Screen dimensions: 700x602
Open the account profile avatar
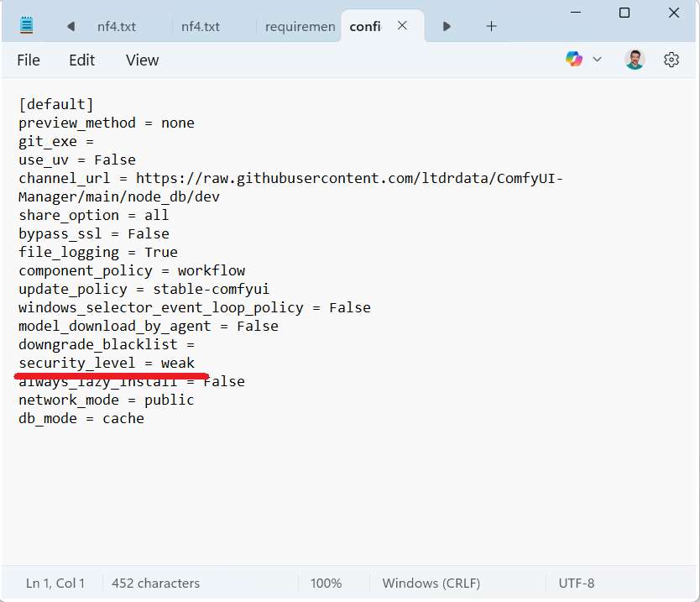click(635, 60)
